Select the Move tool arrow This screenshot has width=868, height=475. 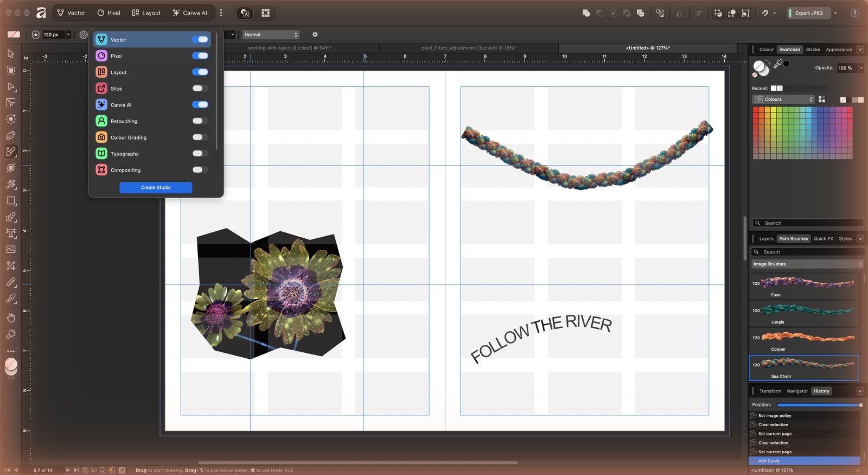pos(11,54)
